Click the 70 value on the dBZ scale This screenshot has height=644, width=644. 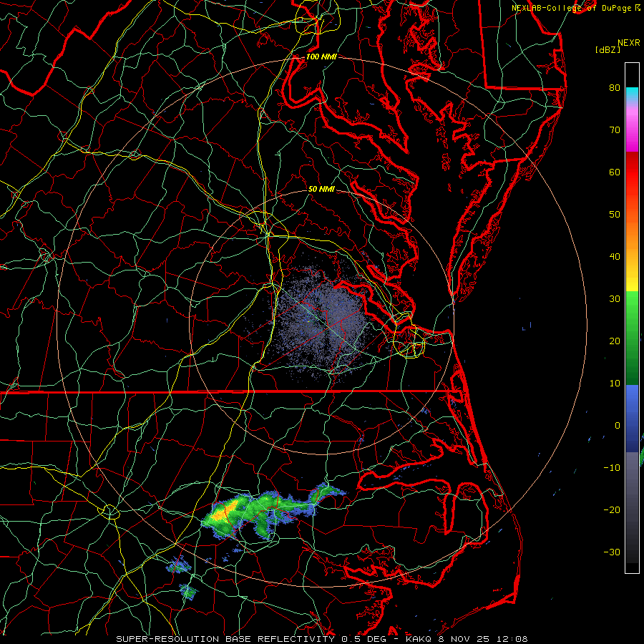click(615, 130)
